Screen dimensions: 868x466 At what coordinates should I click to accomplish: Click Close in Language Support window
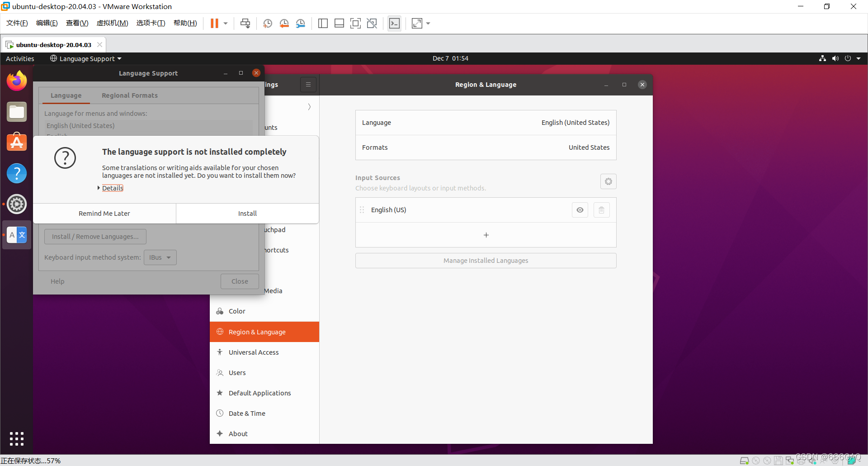tap(240, 281)
